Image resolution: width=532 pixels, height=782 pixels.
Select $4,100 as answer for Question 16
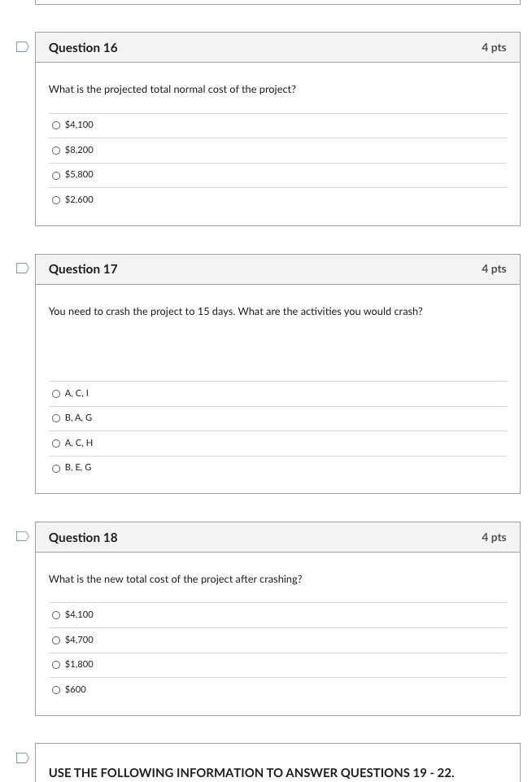[56, 125]
